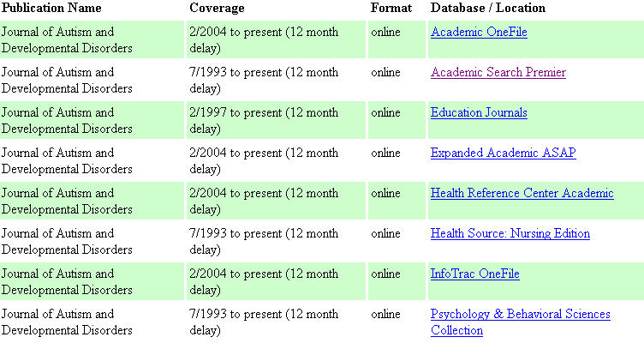The height and width of the screenshot is (343, 644).
Task: Select coverage text in Expanded Academic ASAP row
Action: [264, 161]
